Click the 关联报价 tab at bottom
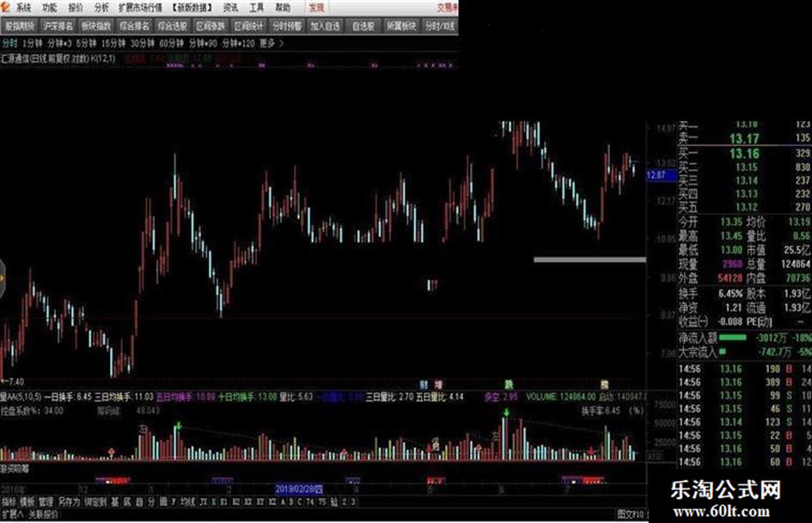This screenshot has width=812, height=523. coord(43,514)
